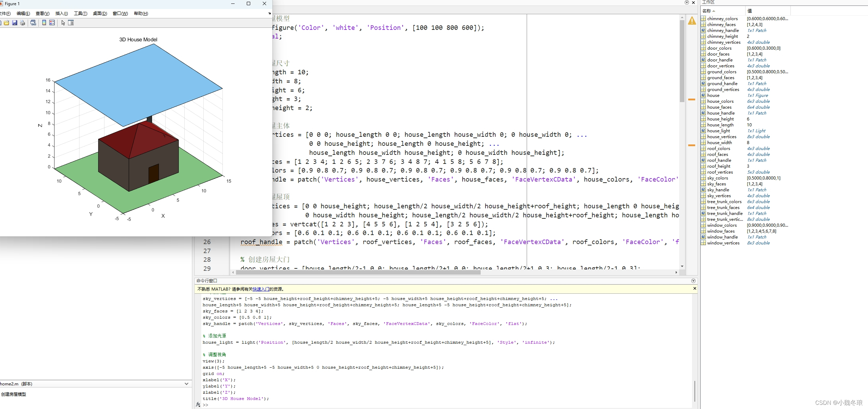
Task: Toggle the Edit Plot arrow tool
Action: 63,23
